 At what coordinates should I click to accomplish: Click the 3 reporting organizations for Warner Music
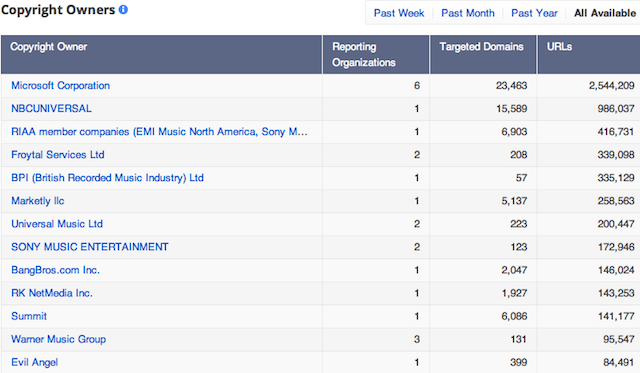coord(417,339)
